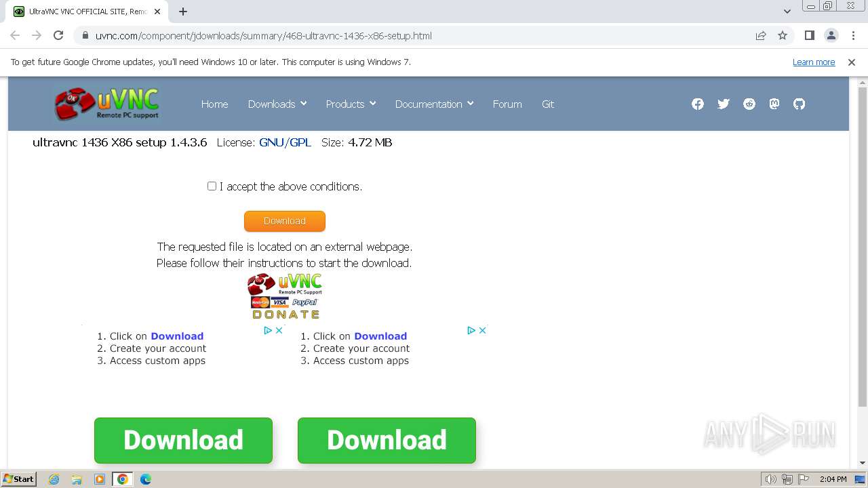
Task: Click the share page icon in address bar
Action: (761, 35)
